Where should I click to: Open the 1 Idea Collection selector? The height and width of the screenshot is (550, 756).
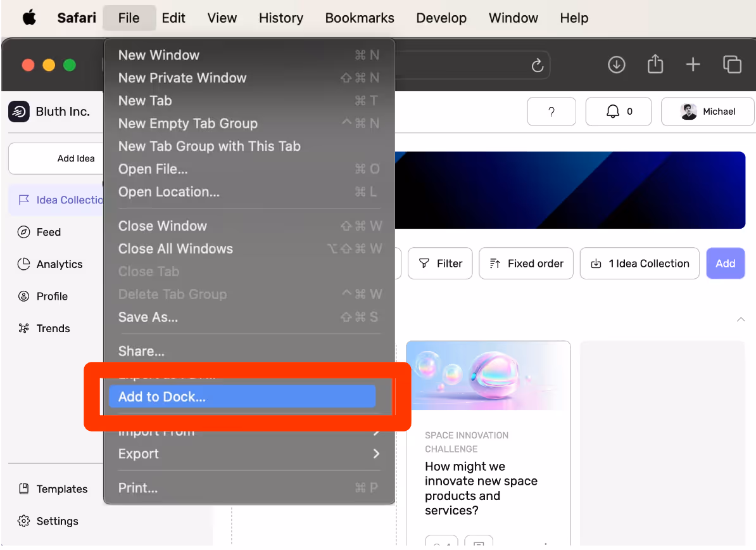pos(639,264)
